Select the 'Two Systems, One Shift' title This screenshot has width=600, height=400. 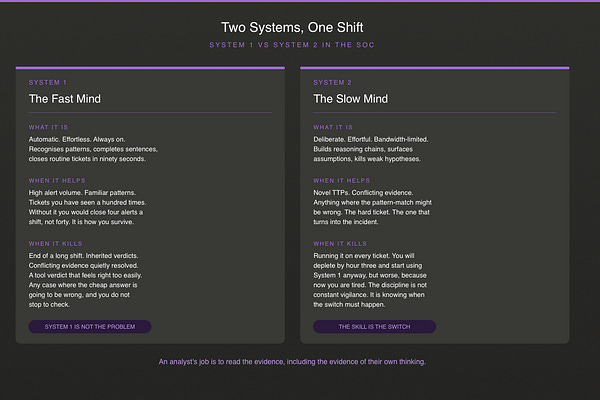(292, 28)
